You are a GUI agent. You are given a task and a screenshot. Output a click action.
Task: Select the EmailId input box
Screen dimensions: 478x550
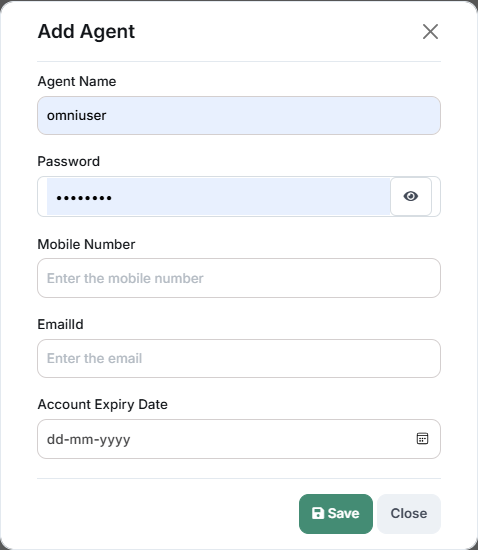pyautogui.click(x=239, y=358)
